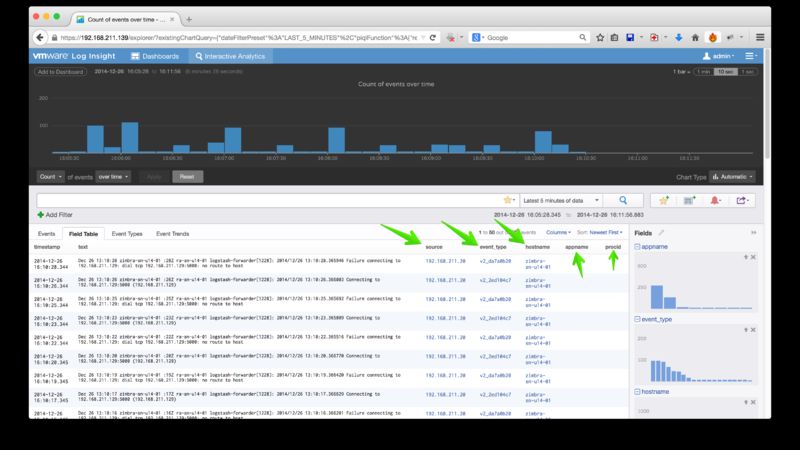This screenshot has height=450, width=800.
Task: Open the Dashboards menu
Action: pos(155,56)
